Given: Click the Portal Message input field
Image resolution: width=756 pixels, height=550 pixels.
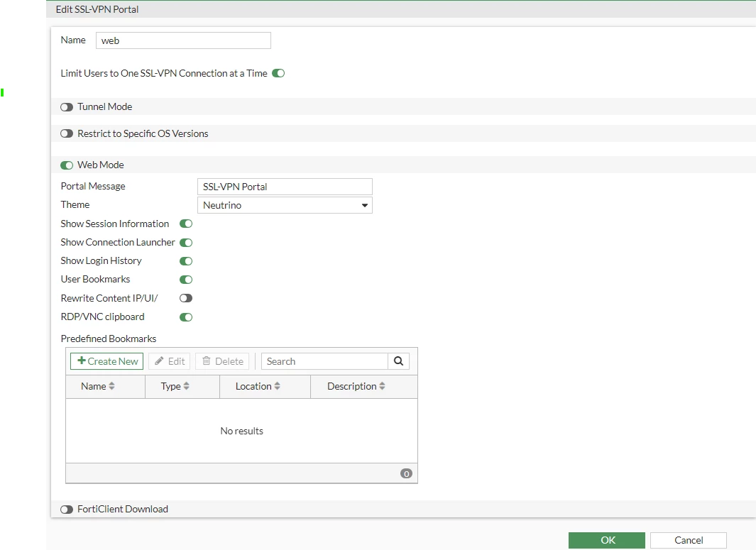Looking at the screenshot, I should click(x=285, y=187).
